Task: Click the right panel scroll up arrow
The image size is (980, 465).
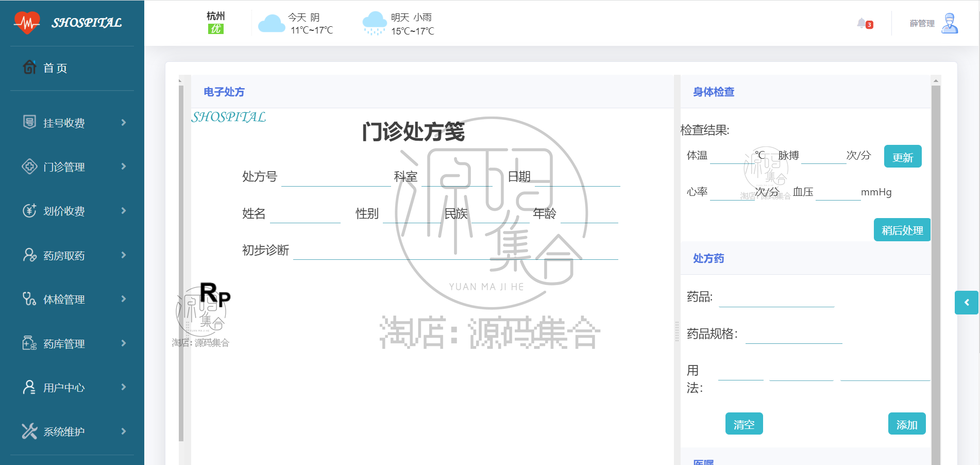Action: point(936,80)
